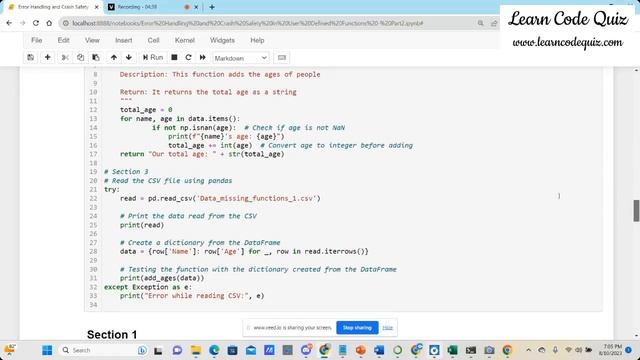Go forward in browser history

pyautogui.click(x=22, y=23)
